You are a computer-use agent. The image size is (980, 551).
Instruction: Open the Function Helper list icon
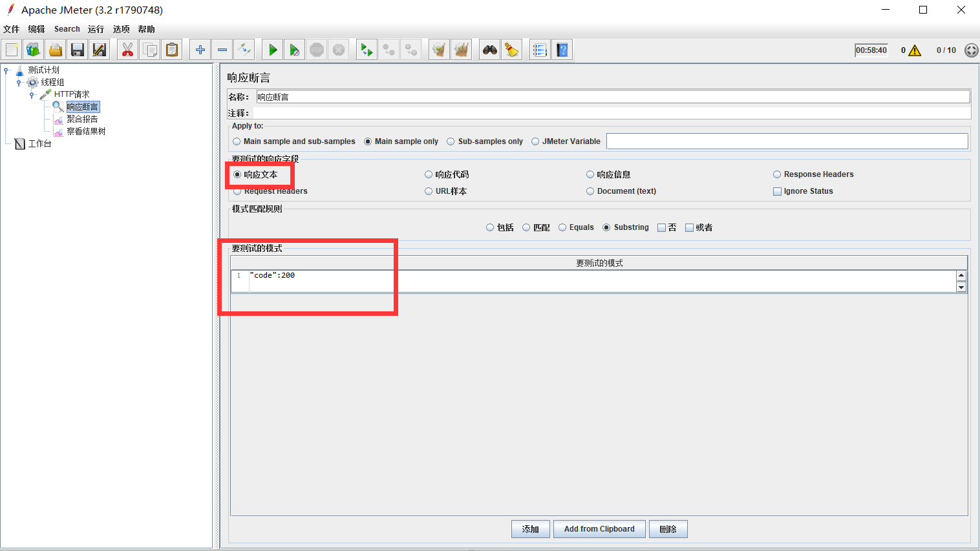click(540, 50)
